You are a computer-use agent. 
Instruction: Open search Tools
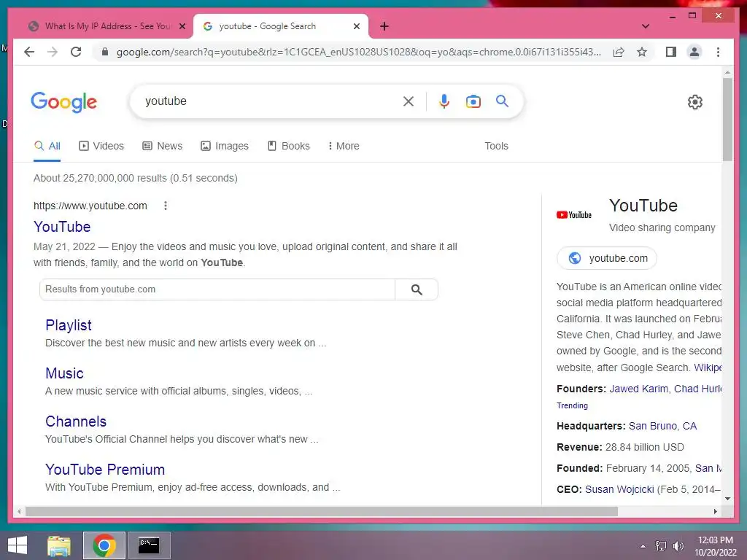click(x=496, y=146)
